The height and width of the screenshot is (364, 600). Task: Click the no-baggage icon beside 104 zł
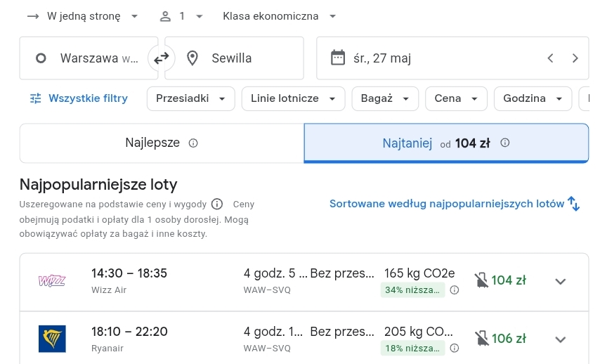pyautogui.click(x=481, y=280)
